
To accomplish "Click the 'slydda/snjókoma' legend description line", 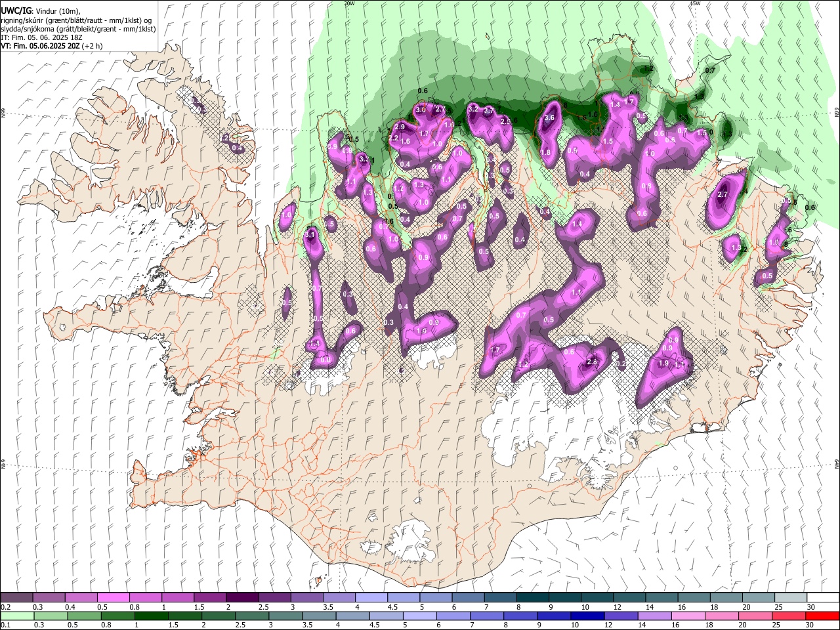I will (x=78, y=29).
